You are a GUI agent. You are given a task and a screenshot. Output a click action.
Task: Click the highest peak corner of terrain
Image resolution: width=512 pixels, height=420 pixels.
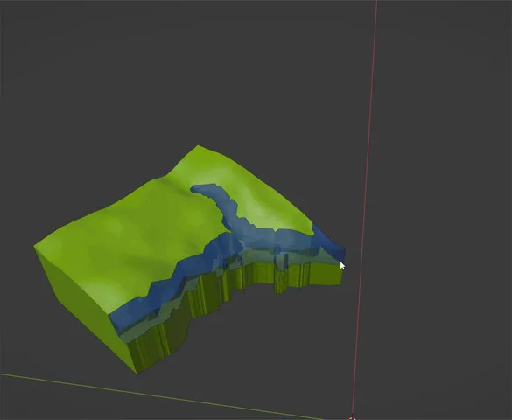198,146
